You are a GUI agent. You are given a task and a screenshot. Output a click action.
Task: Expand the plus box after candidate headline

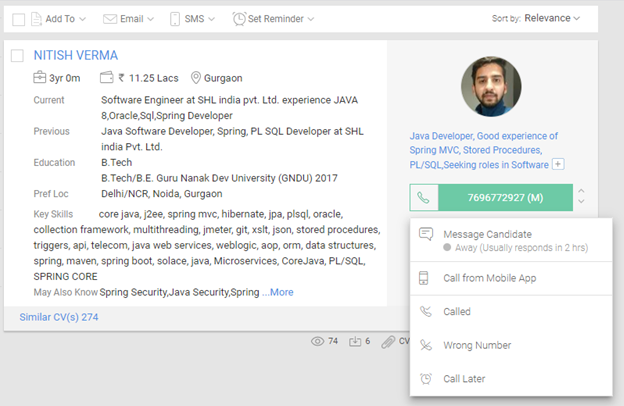tap(558, 165)
